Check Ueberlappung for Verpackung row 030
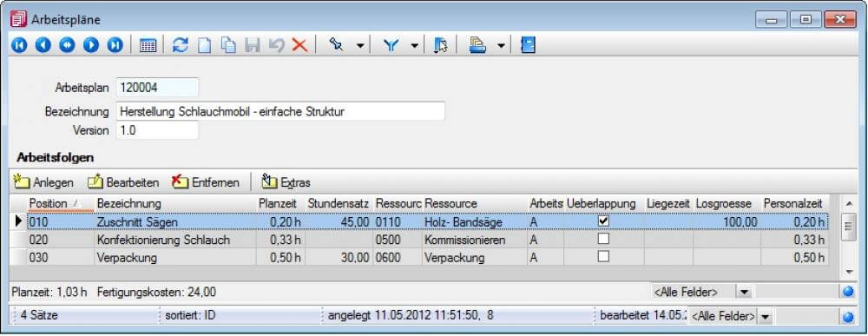The height and width of the screenshot is (336, 868). tap(603, 256)
